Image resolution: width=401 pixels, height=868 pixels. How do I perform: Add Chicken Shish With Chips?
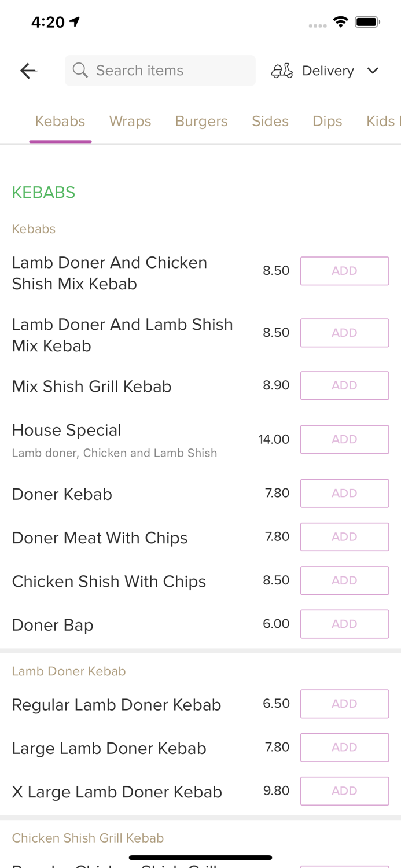(344, 580)
